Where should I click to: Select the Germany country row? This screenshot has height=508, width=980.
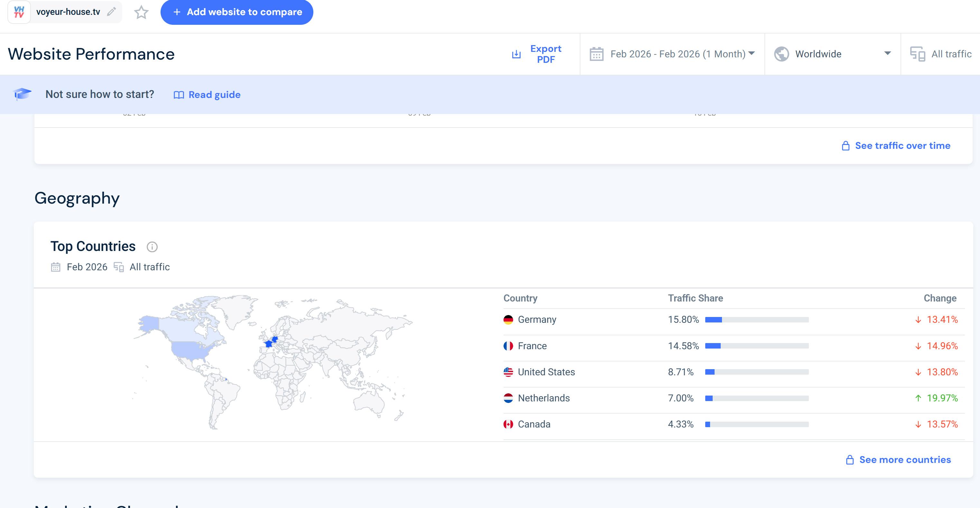coord(537,320)
